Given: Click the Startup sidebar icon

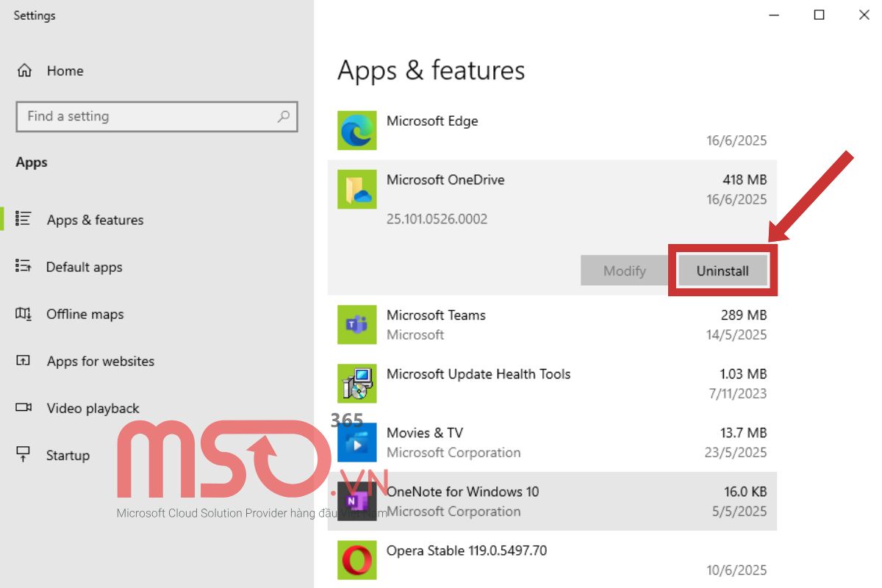Looking at the screenshot, I should point(24,454).
